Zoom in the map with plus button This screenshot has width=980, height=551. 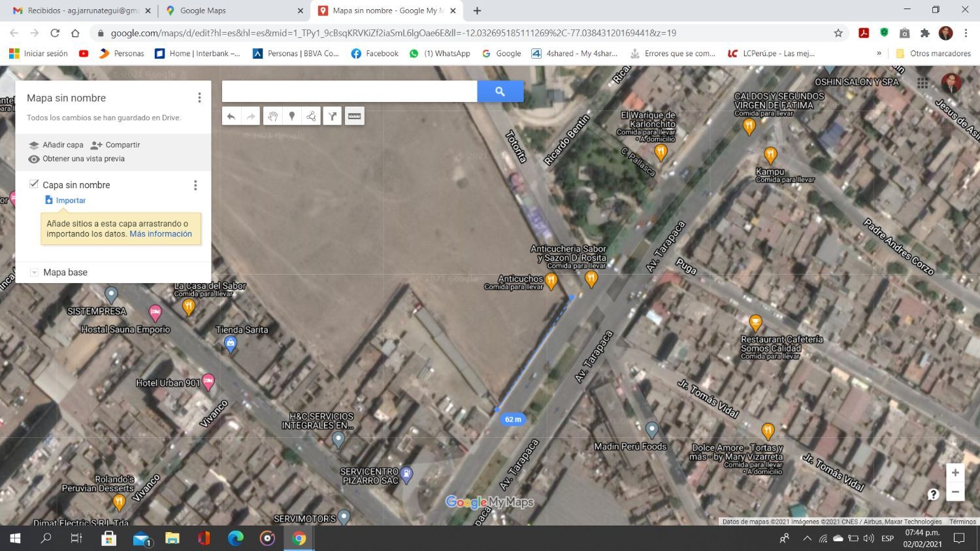pos(955,473)
